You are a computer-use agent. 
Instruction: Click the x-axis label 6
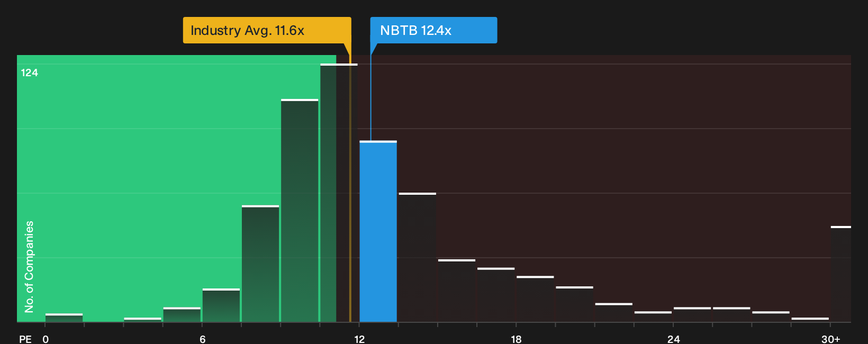click(x=203, y=339)
